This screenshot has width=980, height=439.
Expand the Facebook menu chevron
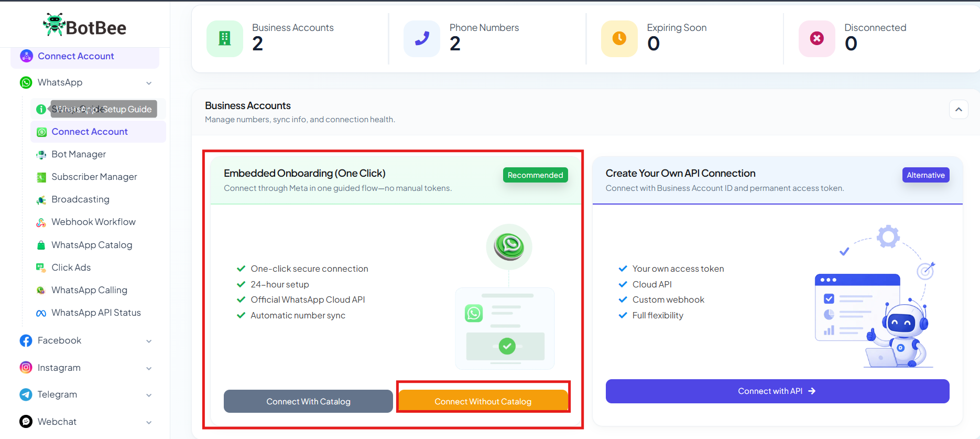[x=149, y=341]
